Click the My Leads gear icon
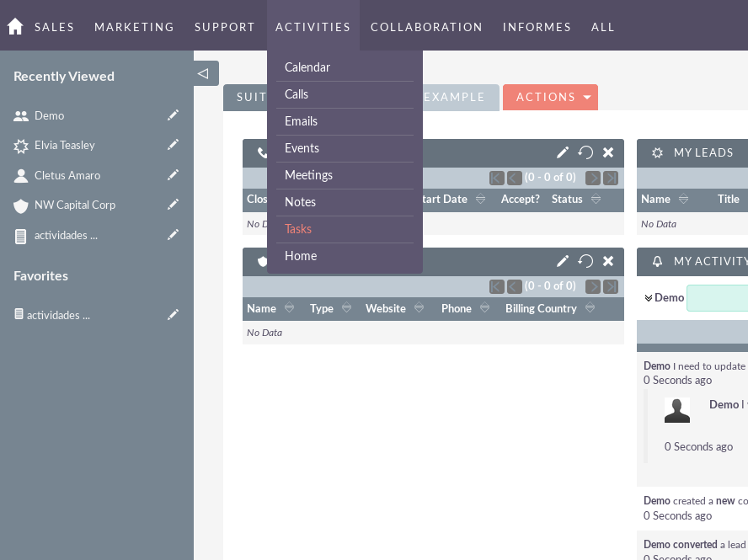Image resolution: width=748 pixels, height=560 pixels. pos(658,152)
